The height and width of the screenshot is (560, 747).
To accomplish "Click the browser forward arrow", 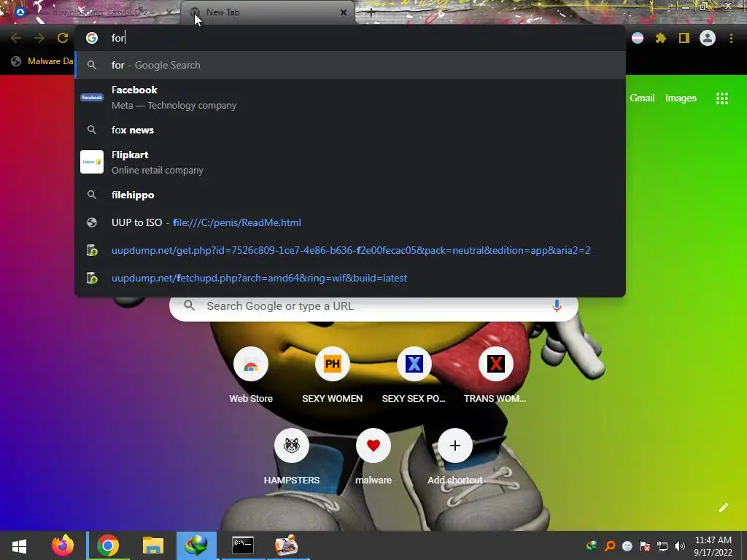I will coord(39,38).
